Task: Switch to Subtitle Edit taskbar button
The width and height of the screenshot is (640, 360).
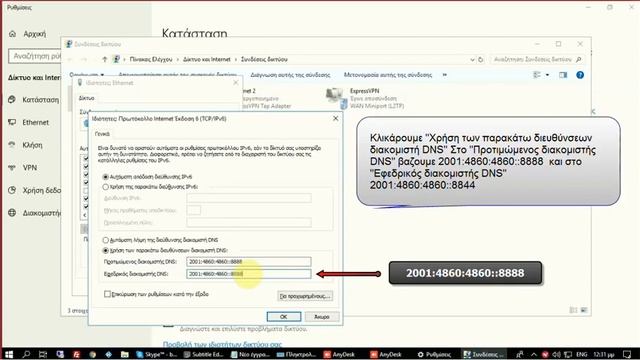Action: click(203, 354)
